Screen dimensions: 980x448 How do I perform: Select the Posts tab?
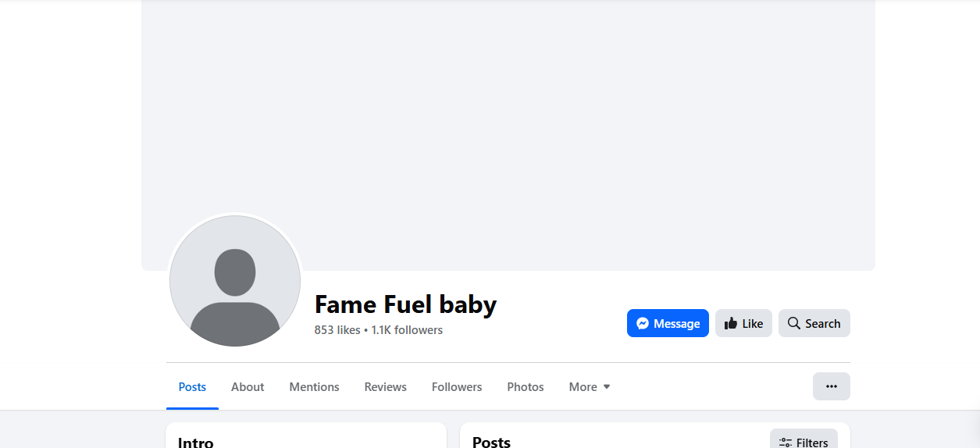pyautogui.click(x=192, y=387)
